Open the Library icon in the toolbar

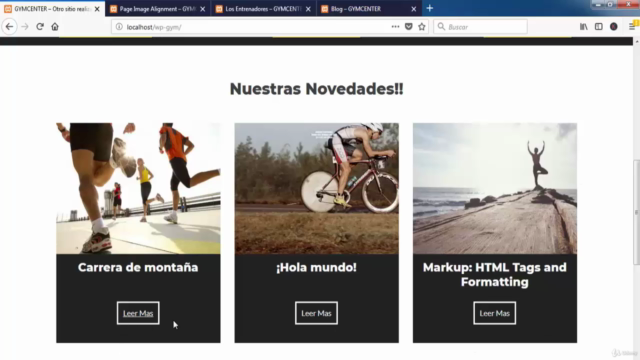(x=584, y=27)
